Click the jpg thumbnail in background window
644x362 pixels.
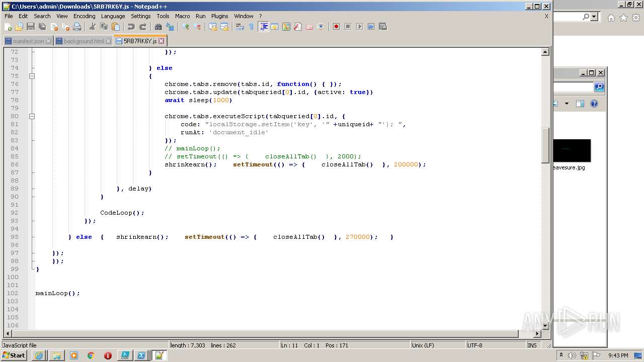pos(572,151)
